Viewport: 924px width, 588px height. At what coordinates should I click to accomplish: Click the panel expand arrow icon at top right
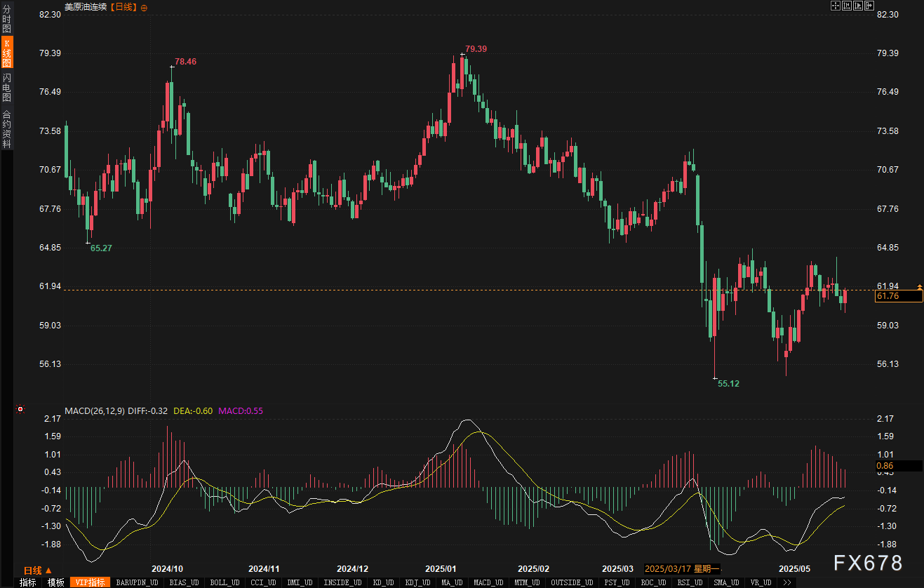click(869, 6)
